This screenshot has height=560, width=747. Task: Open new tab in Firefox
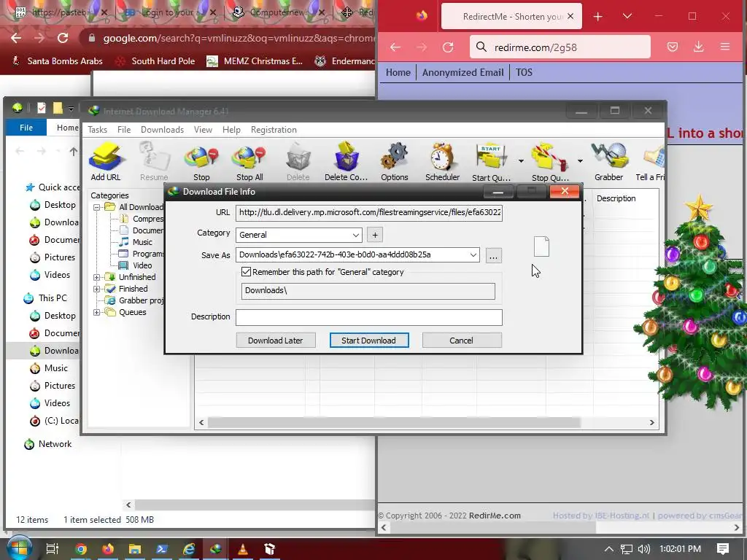point(598,17)
